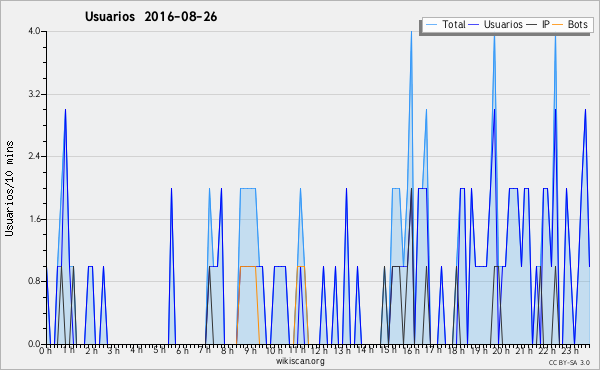The width and height of the screenshot is (600, 370).
Task: Click the 'wikiscan.org' caption below the axis
Action: pyautogui.click(x=300, y=361)
